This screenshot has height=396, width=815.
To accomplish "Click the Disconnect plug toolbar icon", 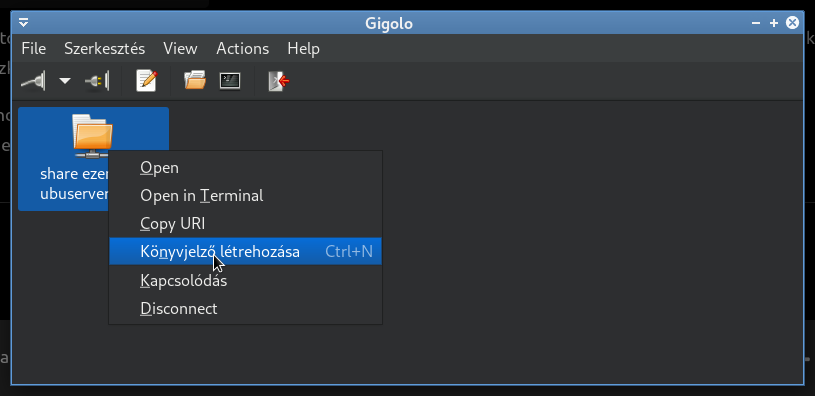I will pyautogui.click(x=97, y=81).
